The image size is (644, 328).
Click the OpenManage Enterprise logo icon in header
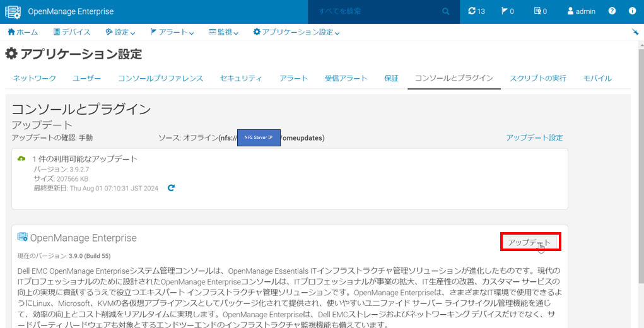13,11
